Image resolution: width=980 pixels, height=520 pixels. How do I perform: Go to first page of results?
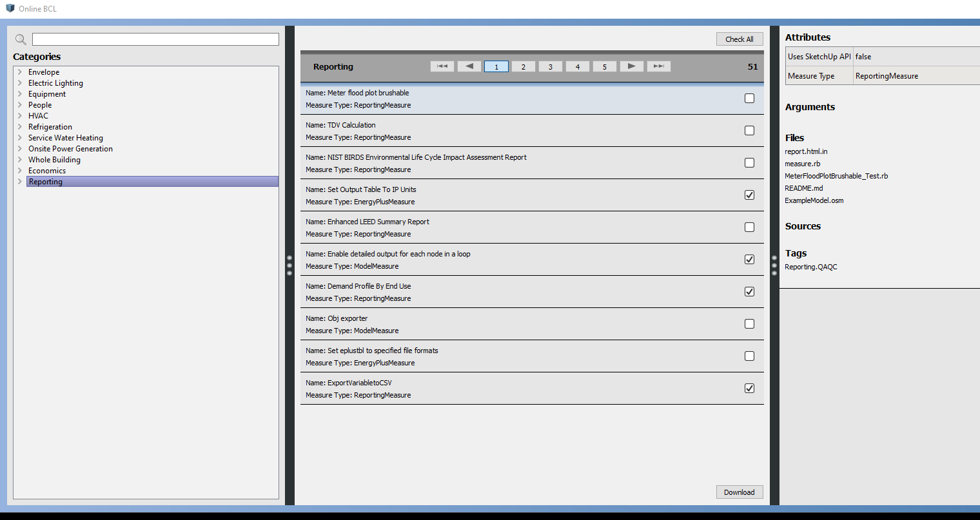pyautogui.click(x=442, y=66)
